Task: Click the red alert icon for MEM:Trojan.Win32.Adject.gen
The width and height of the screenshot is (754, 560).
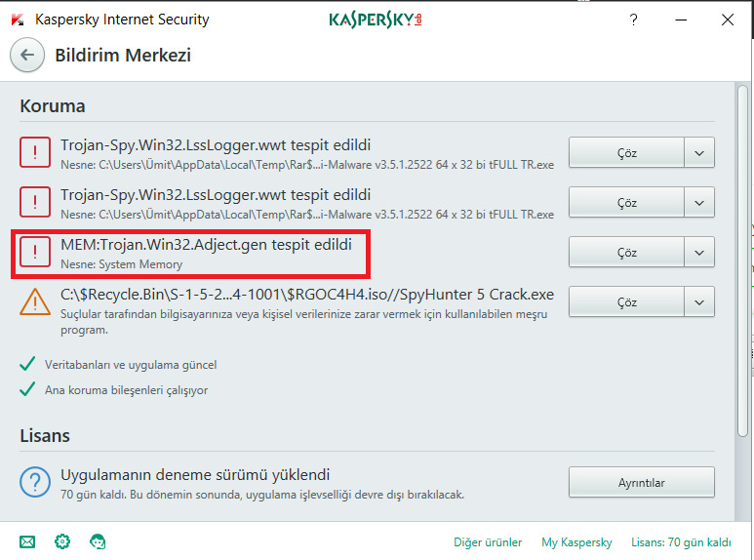Action: pos(35,252)
